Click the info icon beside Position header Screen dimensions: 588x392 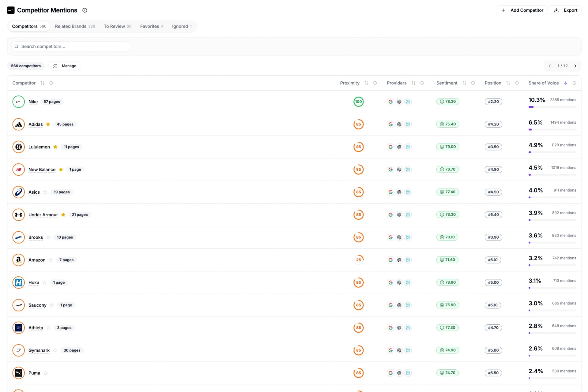pyautogui.click(x=517, y=83)
